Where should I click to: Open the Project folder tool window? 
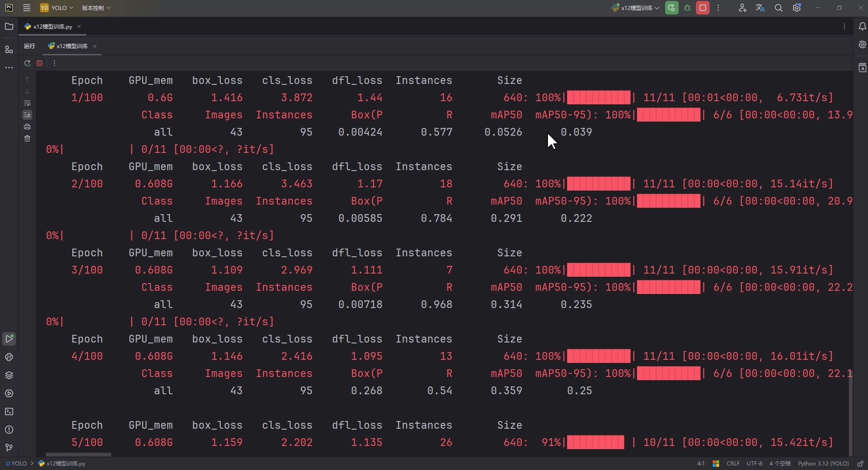coord(9,26)
